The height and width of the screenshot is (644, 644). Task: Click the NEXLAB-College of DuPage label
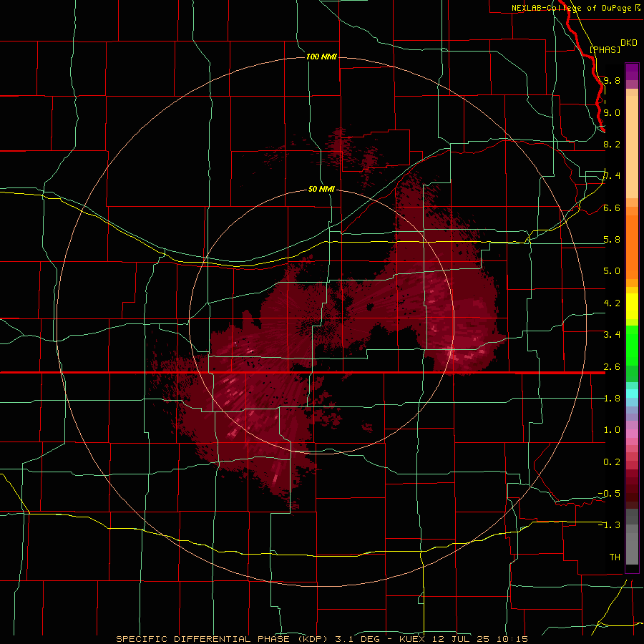571,8
